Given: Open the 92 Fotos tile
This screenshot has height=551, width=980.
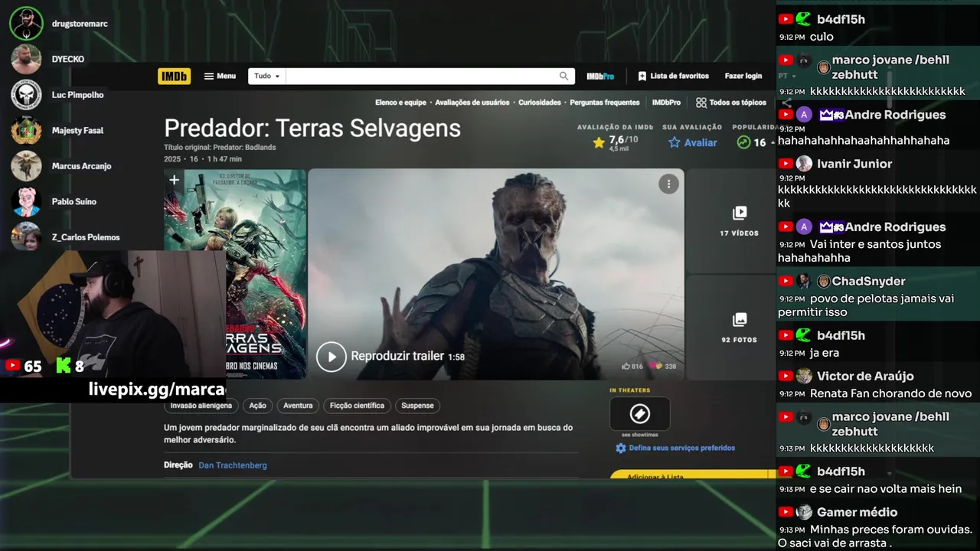Looking at the screenshot, I should click(x=739, y=328).
